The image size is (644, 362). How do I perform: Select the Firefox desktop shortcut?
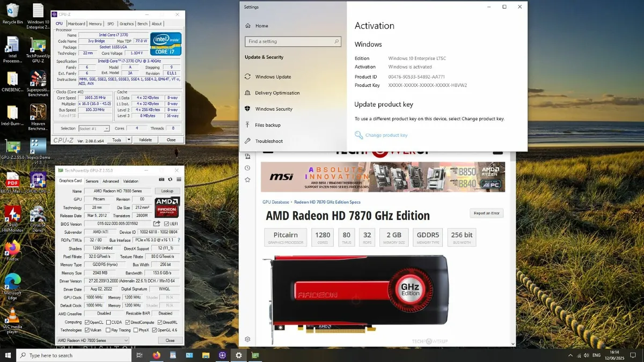12,251
